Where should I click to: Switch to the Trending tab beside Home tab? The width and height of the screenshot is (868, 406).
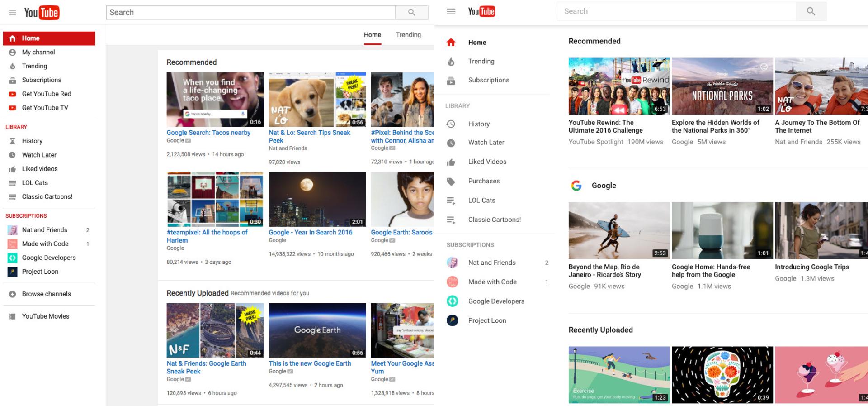click(x=408, y=35)
